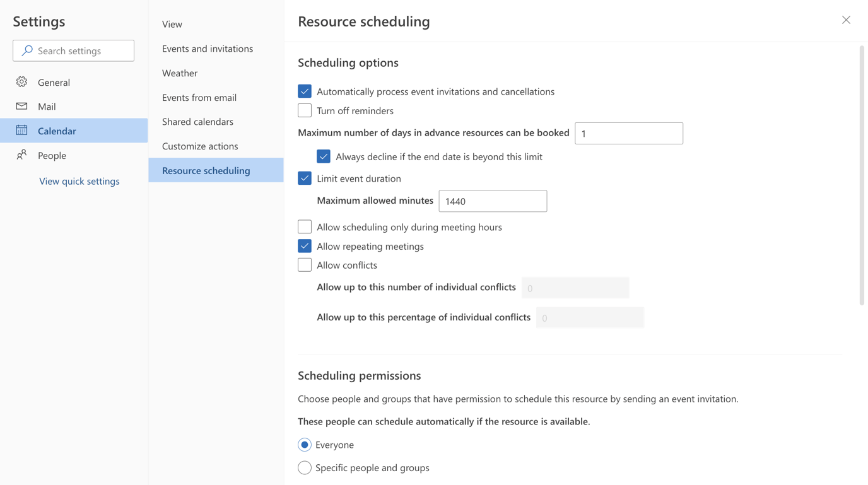
Task: Select the People icon
Action: click(x=21, y=155)
